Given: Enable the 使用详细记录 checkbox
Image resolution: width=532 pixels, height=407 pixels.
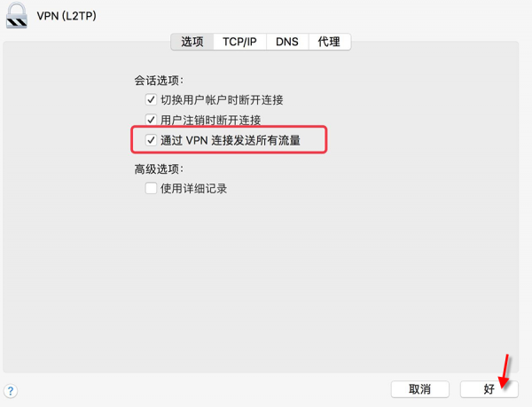Looking at the screenshot, I should [x=151, y=188].
